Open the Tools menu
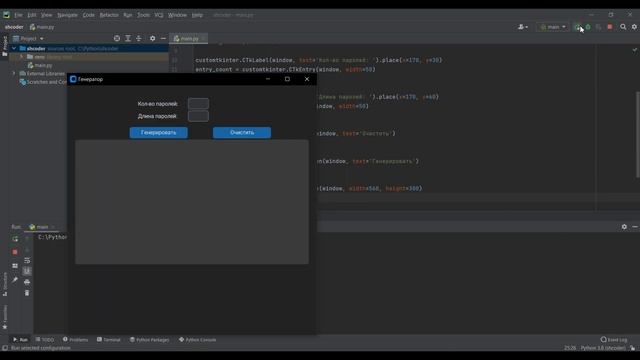 click(x=143, y=15)
